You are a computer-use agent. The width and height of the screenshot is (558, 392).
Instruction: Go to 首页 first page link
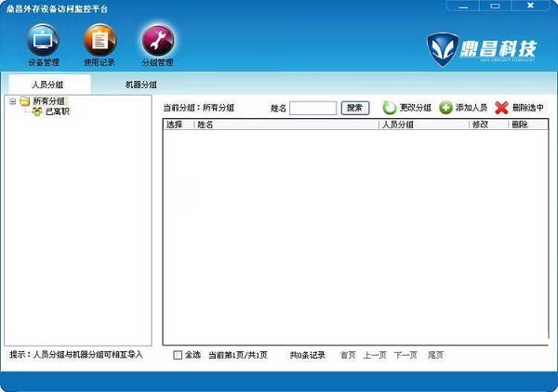tap(348, 355)
